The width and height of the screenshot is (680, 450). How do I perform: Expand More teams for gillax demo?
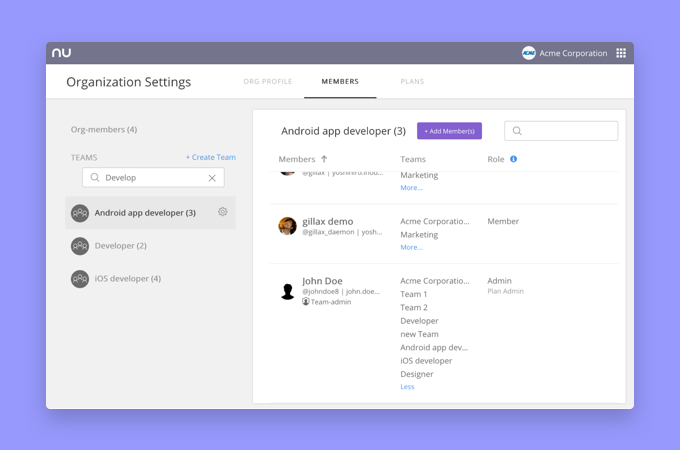pyautogui.click(x=411, y=248)
